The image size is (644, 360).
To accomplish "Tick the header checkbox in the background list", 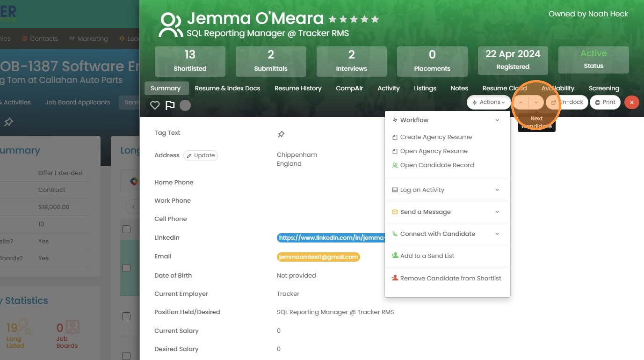I will coord(126,229).
